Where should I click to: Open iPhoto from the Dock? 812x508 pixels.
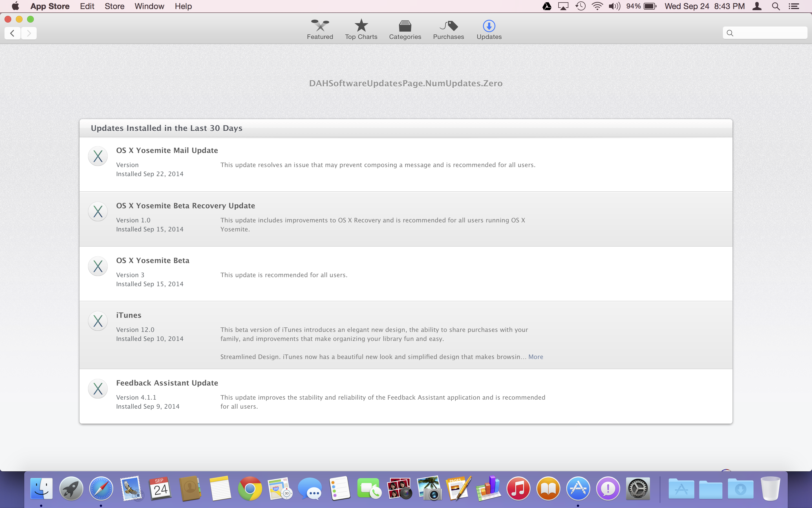(429, 489)
